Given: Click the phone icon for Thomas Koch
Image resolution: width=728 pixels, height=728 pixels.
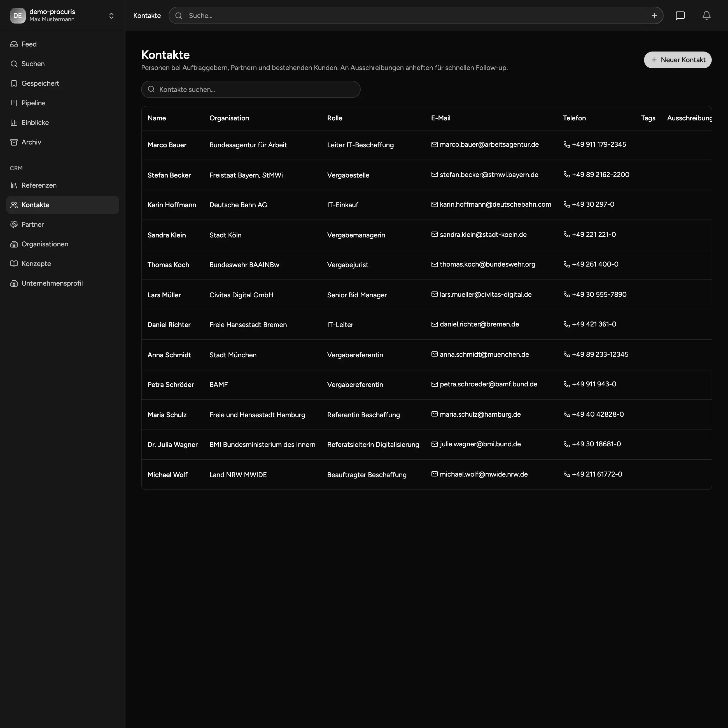Looking at the screenshot, I should (x=566, y=264).
